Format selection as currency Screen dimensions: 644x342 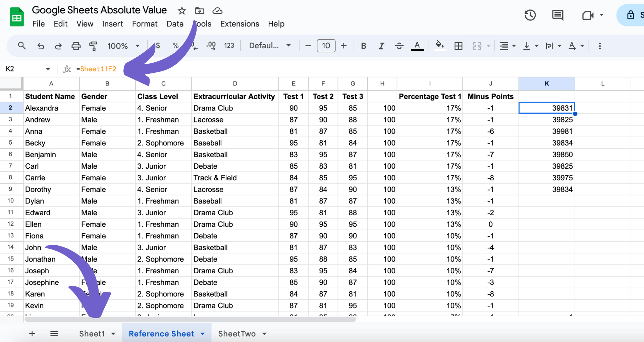158,46
